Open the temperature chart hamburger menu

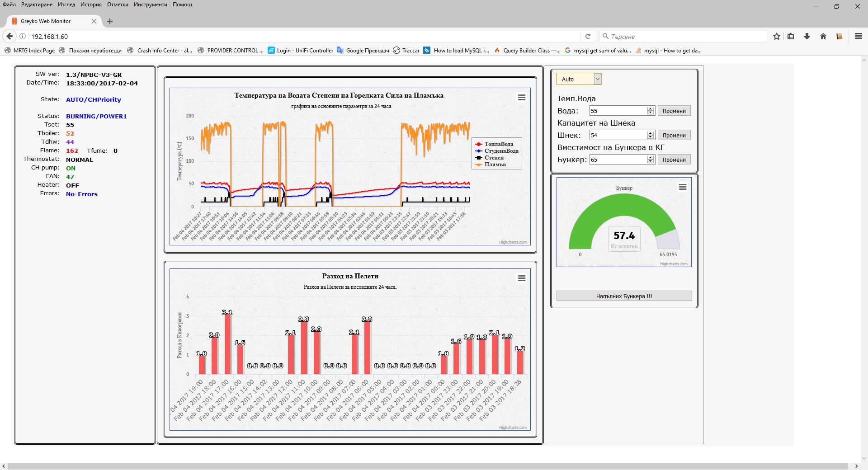click(521, 98)
